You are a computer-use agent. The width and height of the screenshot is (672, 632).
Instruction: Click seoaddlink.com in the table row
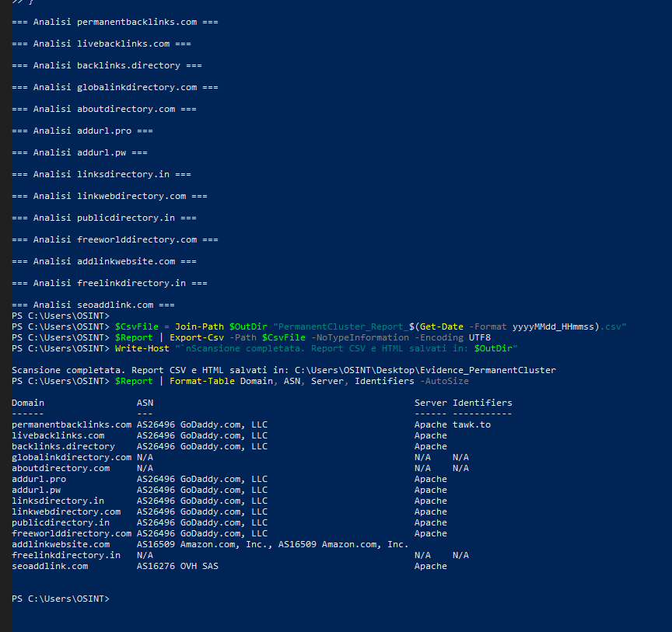click(x=50, y=566)
